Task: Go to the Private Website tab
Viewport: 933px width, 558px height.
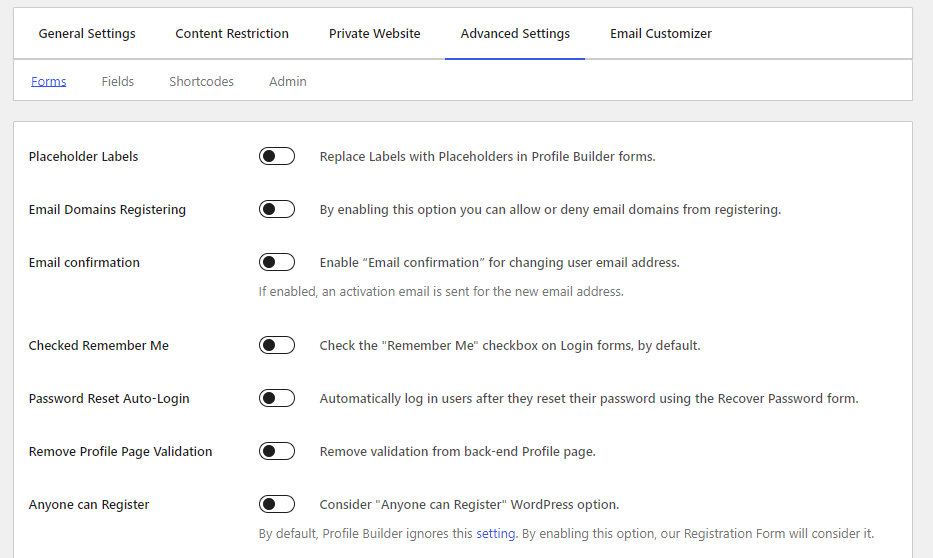Action: point(374,33)
